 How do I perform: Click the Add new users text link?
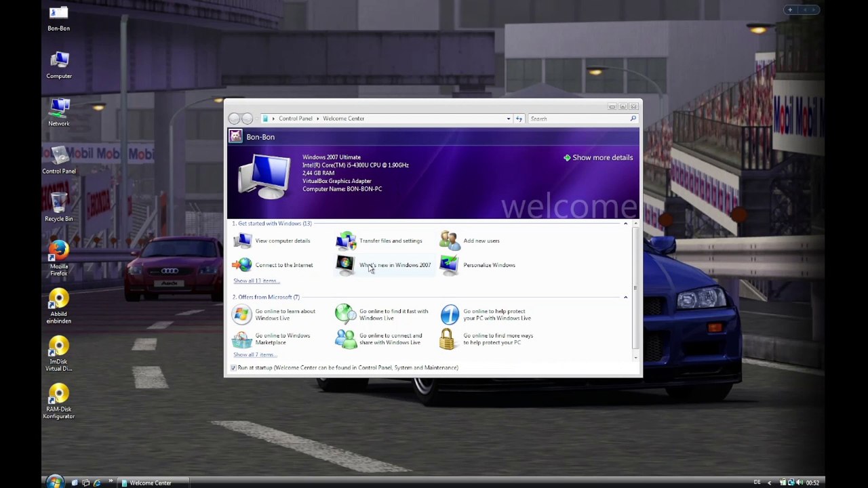[x=481, y=241]
